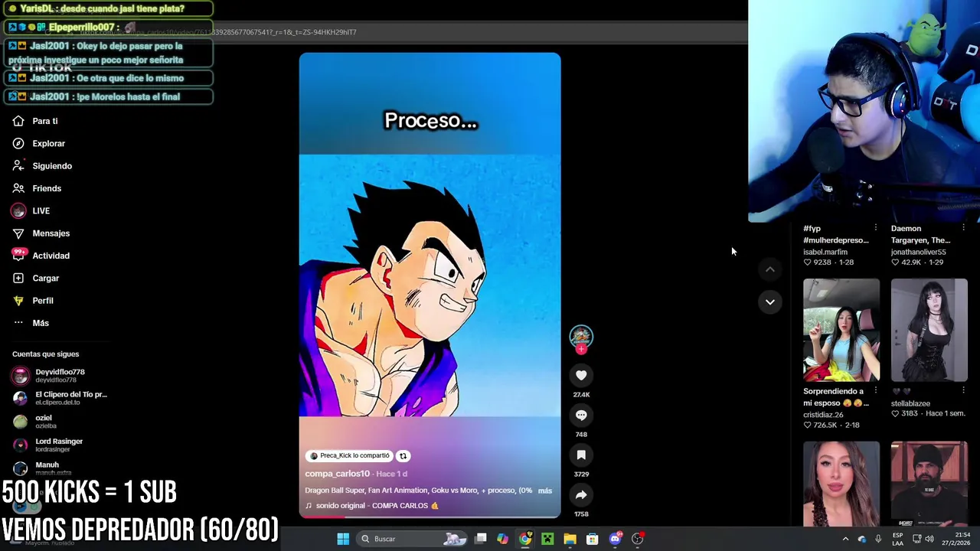
Task: Open Sorprendiendo a mi esposo video thumbnail
Action: pyautogui.click(x=841, y=330)
